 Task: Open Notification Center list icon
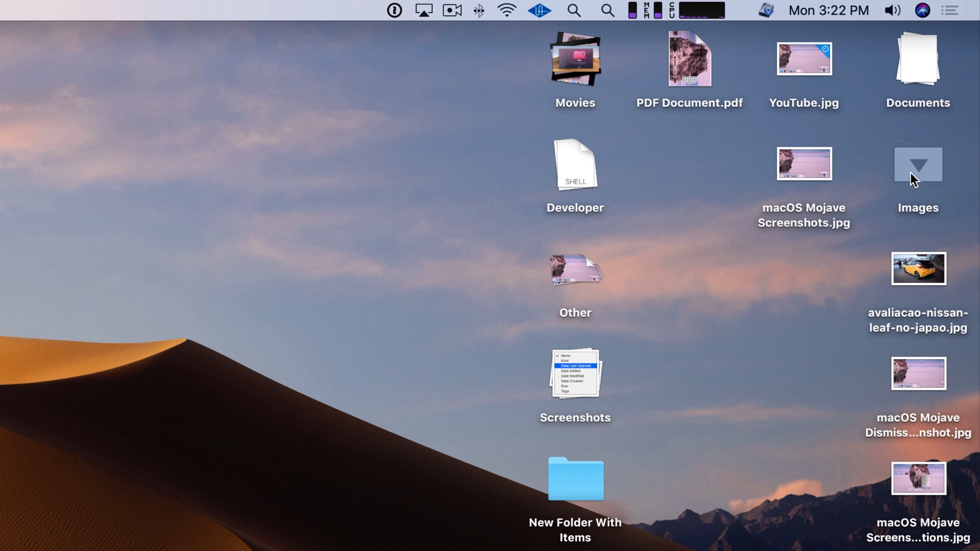[x=950, y=10]
